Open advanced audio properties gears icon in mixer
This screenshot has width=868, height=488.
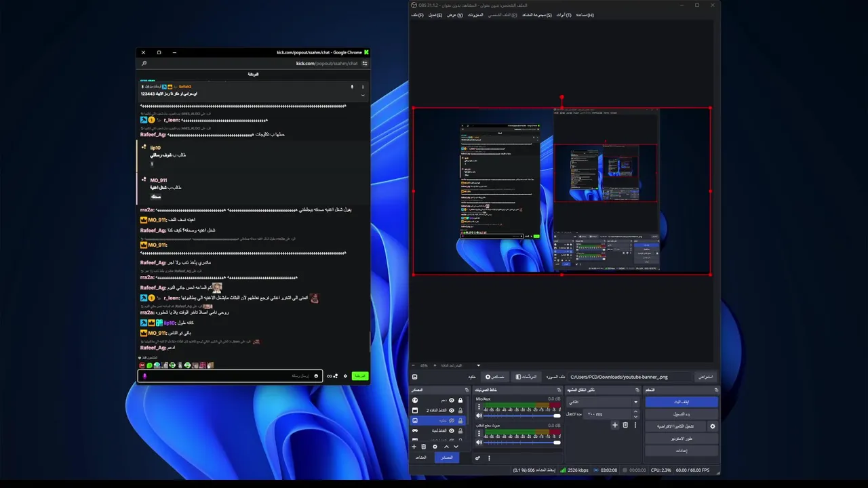pyautogui.click(x=478, y=457)
